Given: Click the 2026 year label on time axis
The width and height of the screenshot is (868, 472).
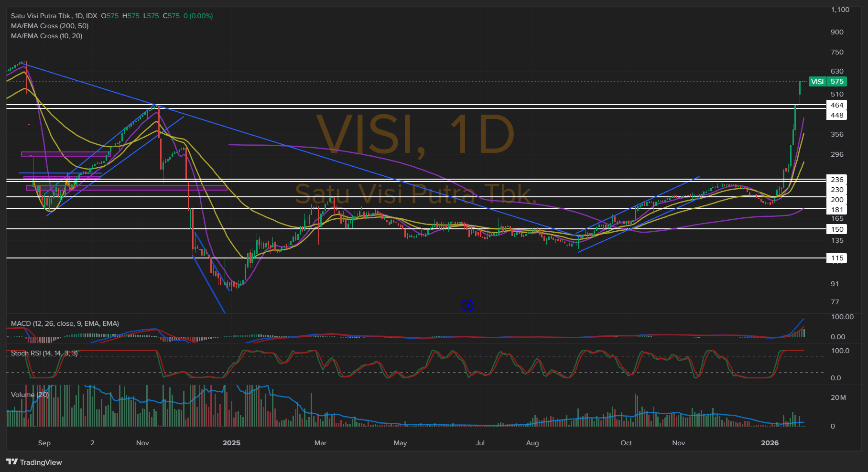Looking at the screenshot, I should pyautogui.click(x=770, y=443).
